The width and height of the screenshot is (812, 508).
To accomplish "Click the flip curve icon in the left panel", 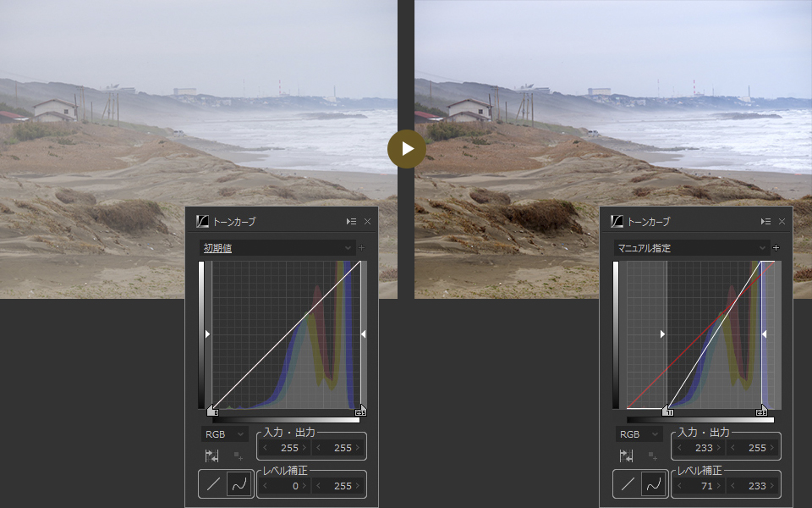I will 212,456.
